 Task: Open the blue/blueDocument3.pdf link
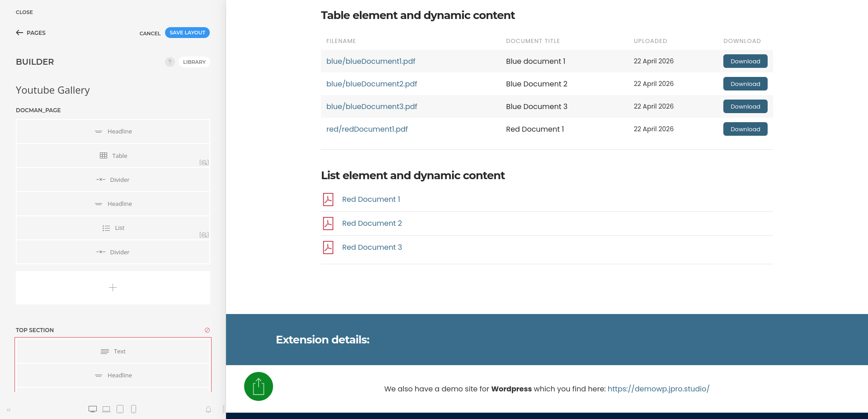point(372,106)
